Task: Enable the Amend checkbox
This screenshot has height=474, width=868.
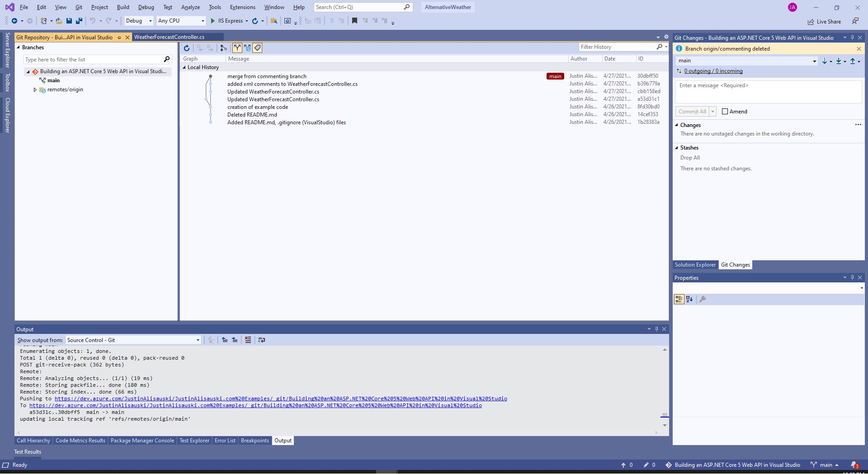Action: click(x=725, y=112)
